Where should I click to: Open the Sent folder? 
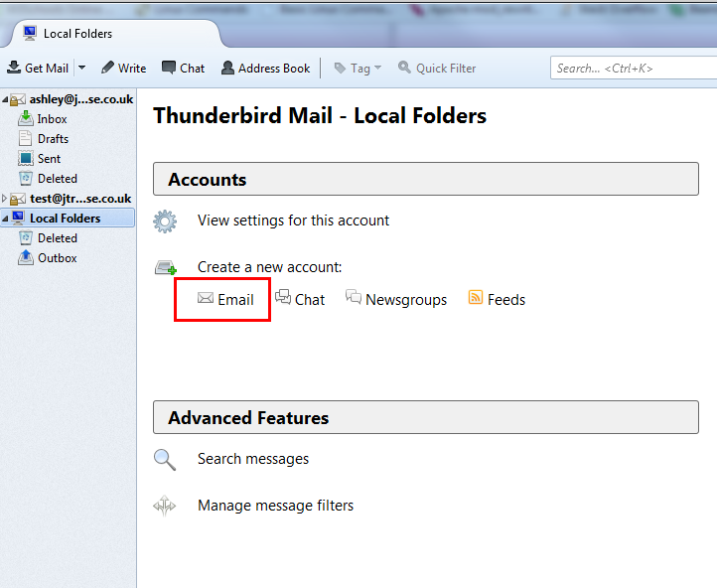(x=49, y=159)
